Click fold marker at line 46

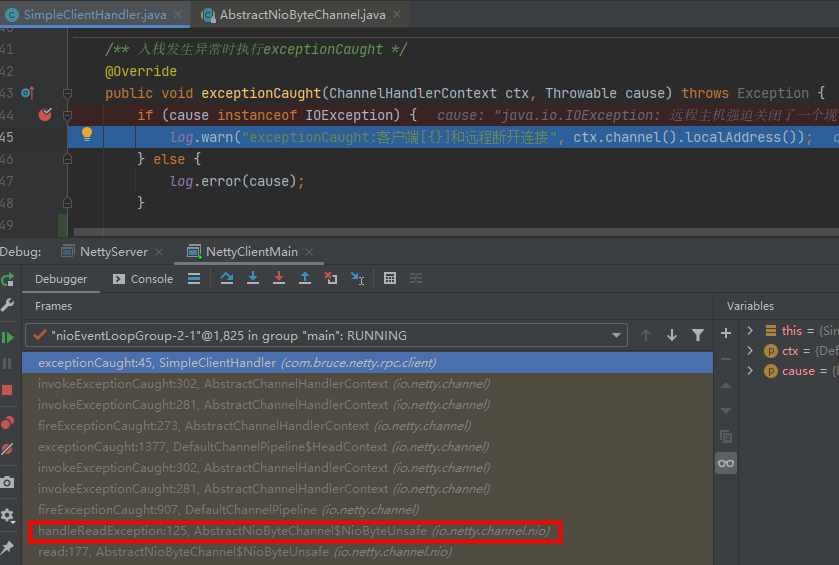pyautogui.click(x=67, y=159)
